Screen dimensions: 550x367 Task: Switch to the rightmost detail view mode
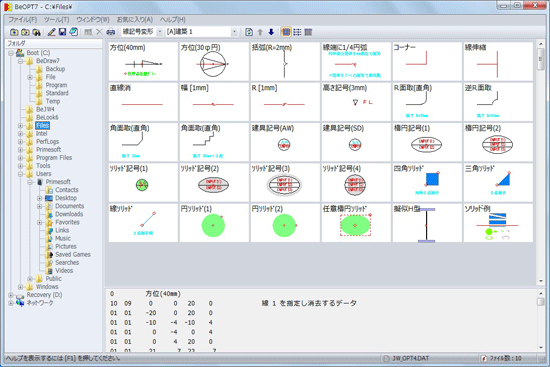[x=308, y=32]
